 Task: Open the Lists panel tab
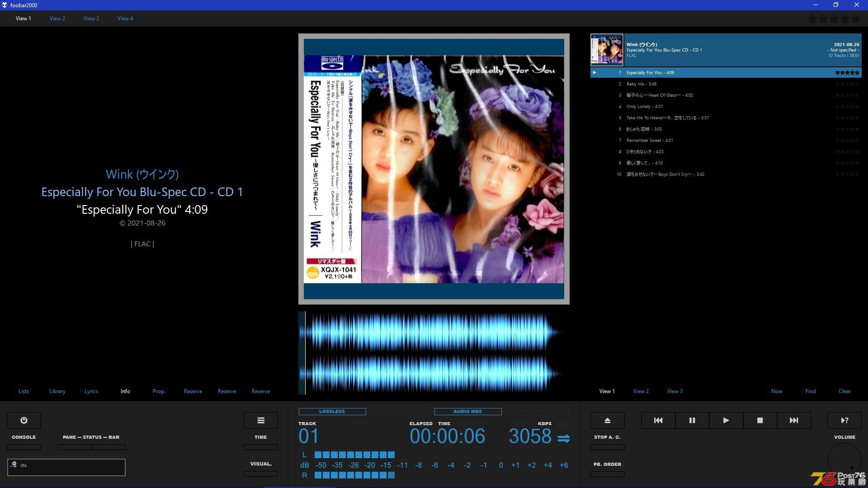24,391
